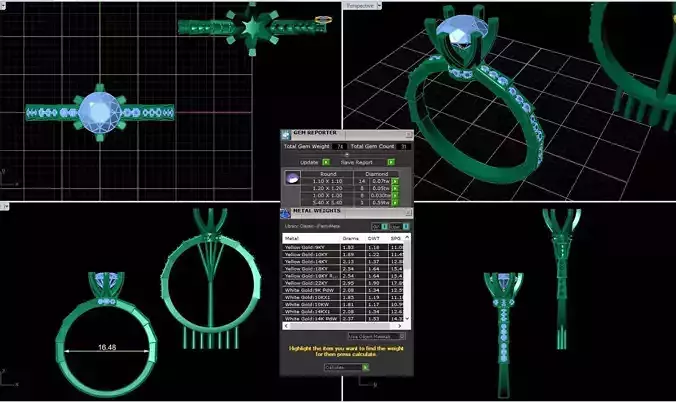Open the Use Object Materials dropdown

coord(376,336)
